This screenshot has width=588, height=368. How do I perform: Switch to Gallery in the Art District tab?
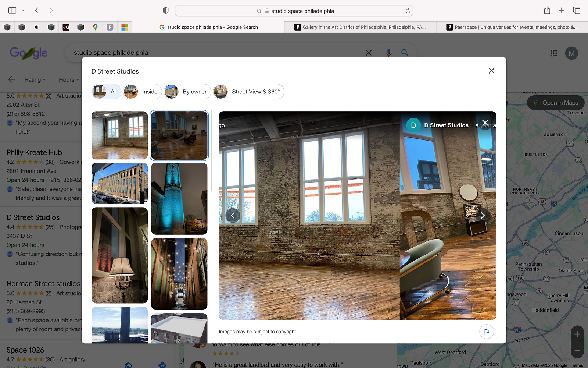(360, 27)
